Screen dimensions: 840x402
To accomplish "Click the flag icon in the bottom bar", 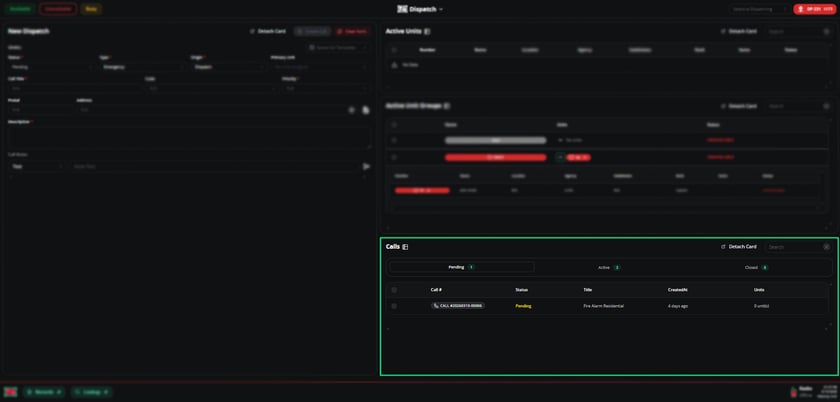I will 10,392.
